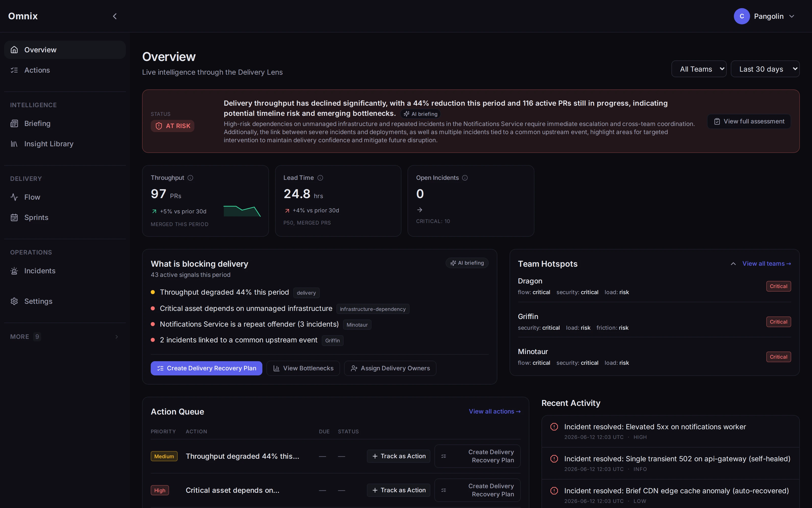Click View full assessment button
The height and width of the screenshot is (508, 812).
(749, 121)
